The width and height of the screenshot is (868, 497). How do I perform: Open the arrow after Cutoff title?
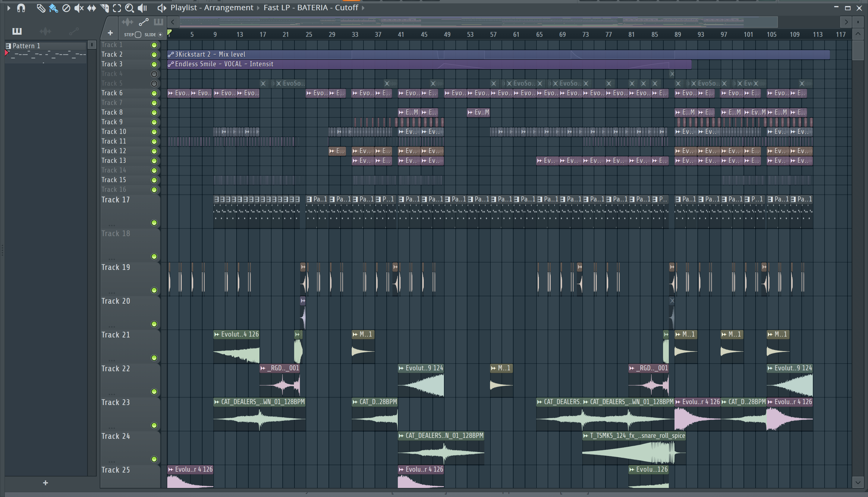pyautogui.click(x=363, y=8)
